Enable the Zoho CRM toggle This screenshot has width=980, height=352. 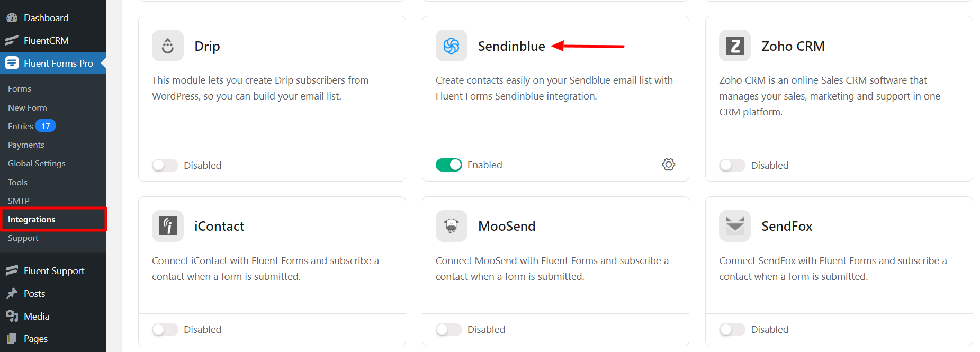click(x=732, y=165)
